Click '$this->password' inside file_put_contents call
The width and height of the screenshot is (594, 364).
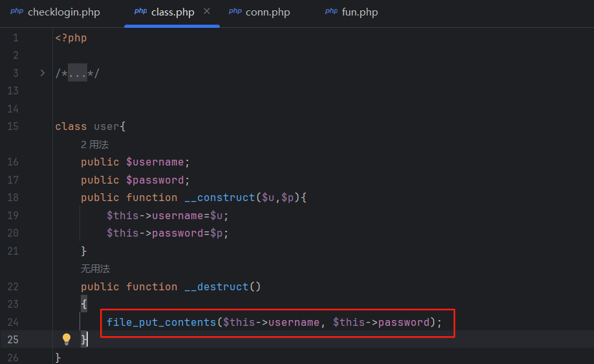(381, 323)
